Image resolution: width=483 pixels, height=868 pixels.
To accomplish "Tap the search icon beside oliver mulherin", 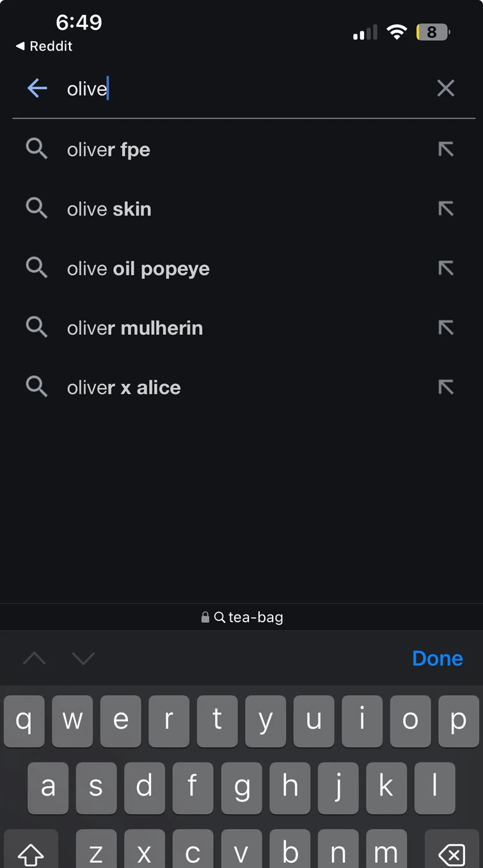I will click(36, 327).
